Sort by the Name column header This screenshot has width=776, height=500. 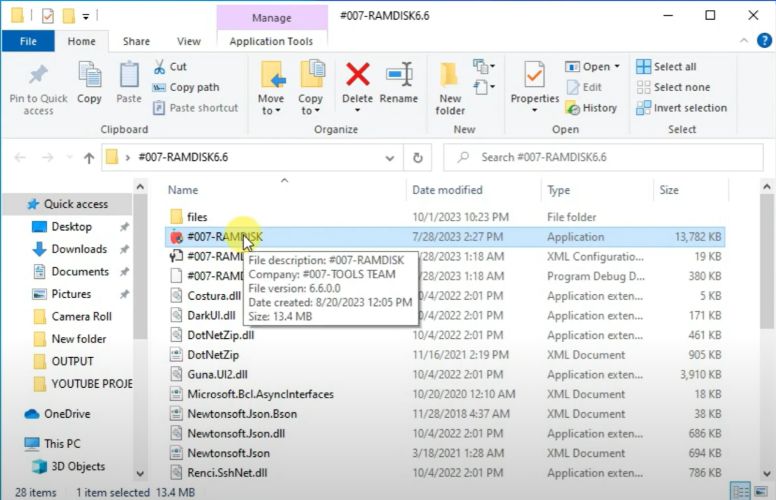click(183, 190)
